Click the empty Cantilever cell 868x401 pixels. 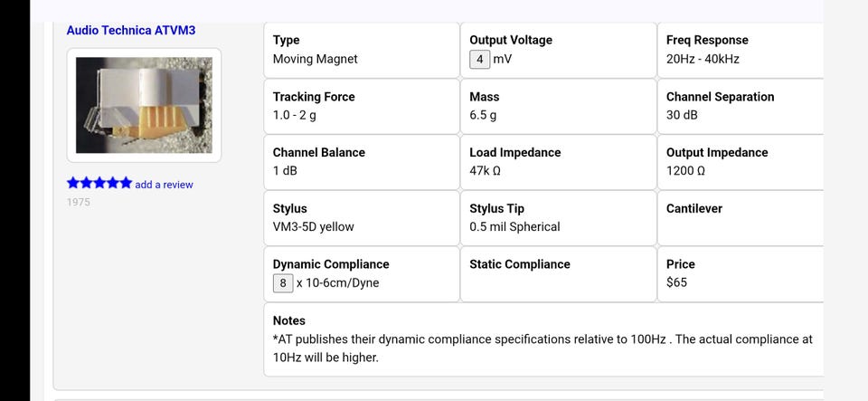pyautogui.click(x=740, y=218)
